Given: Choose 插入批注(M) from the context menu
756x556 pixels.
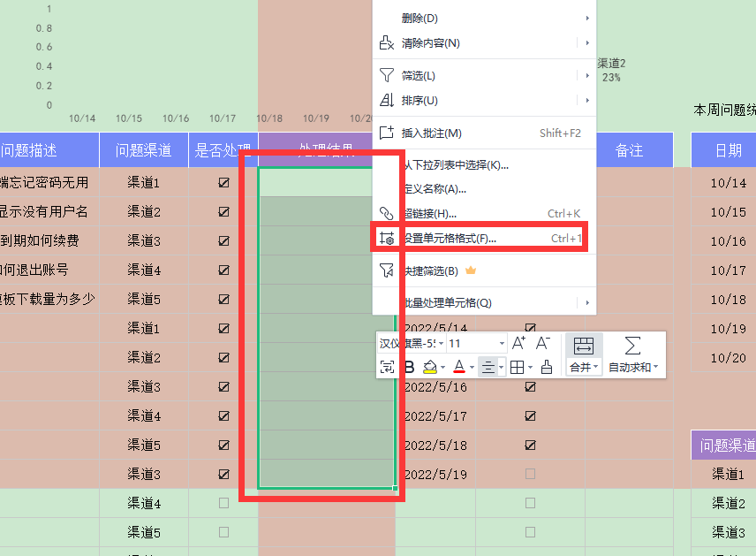Looking at the screenshot, I should click(485, 133).
